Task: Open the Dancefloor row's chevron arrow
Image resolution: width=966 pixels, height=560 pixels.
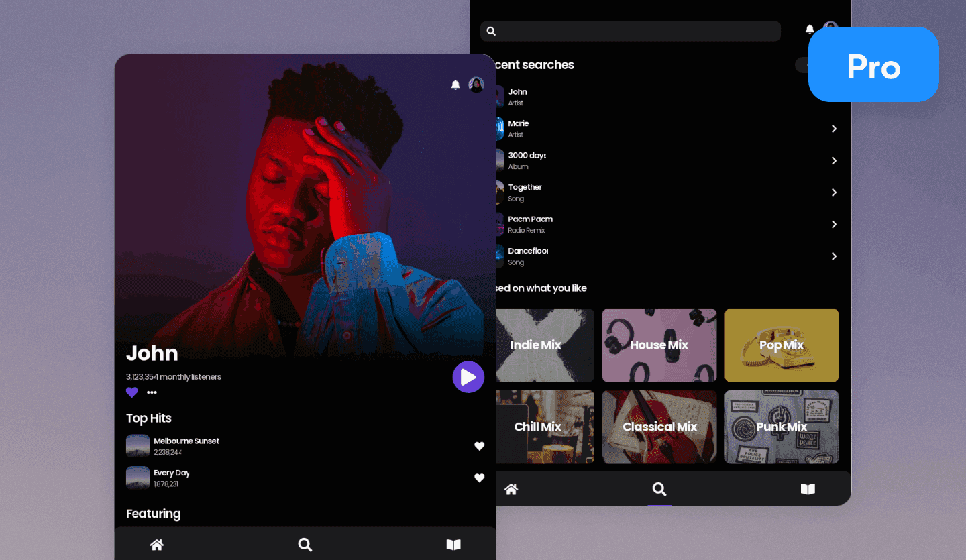Action: click(x=834, y=256)
